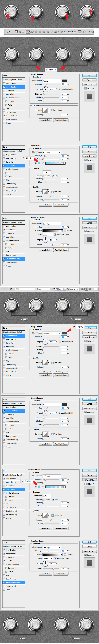Open the 7.50 pt font size dropdown
The image size is (99, 644).
tap(65, 289)
